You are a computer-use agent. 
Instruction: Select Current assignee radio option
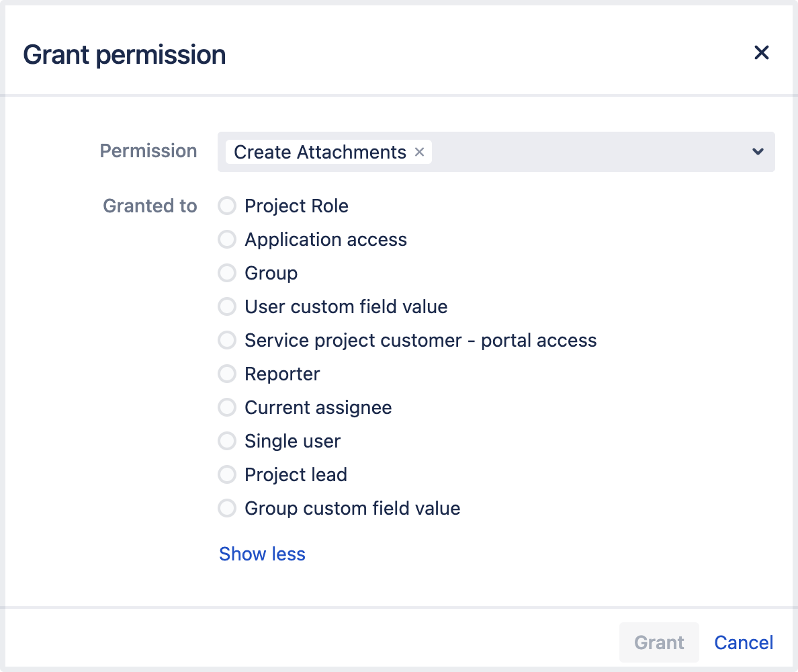(x=227, y=407)
